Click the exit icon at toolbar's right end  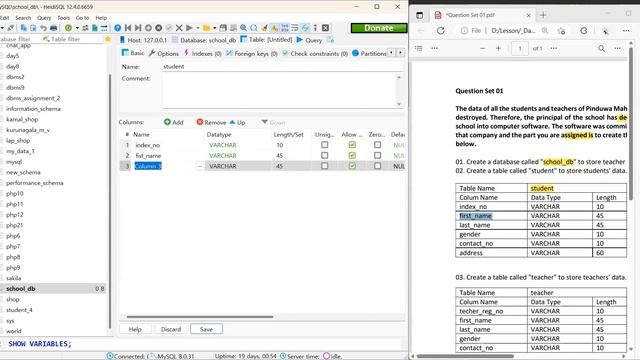325,28
